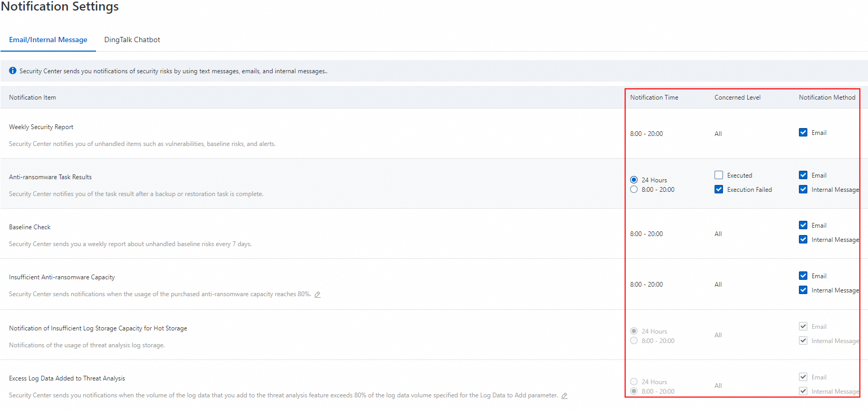Click the Notification Time column header
868x410 pixels.
pyautogui.click(x=654, y=97)
